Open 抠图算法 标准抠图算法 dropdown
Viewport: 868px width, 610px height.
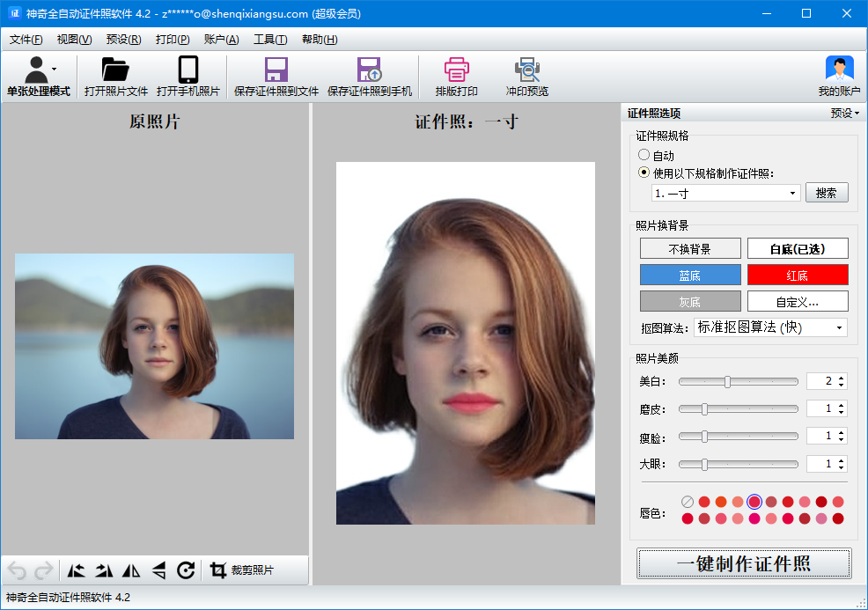pyautogui.click(x=770, y=327)
